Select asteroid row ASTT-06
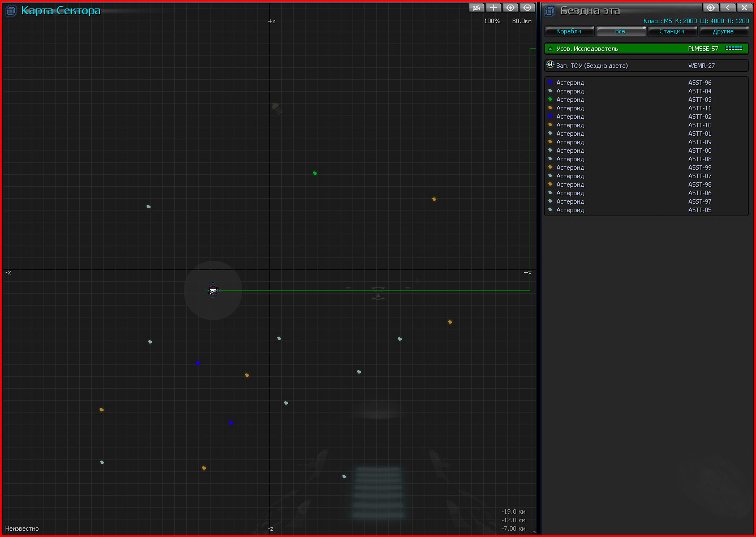This screenshot has height=537, width=756. point(646,193)
